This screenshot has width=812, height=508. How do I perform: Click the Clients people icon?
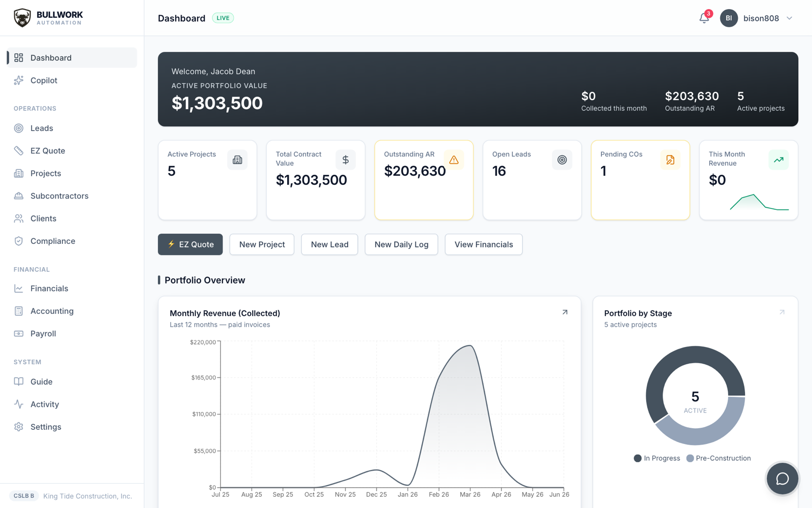pos(19,218)
